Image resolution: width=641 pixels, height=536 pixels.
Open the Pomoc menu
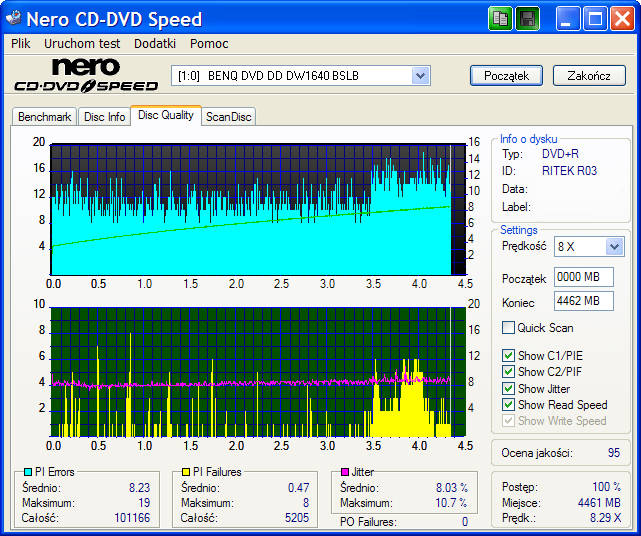coord(209,43)
